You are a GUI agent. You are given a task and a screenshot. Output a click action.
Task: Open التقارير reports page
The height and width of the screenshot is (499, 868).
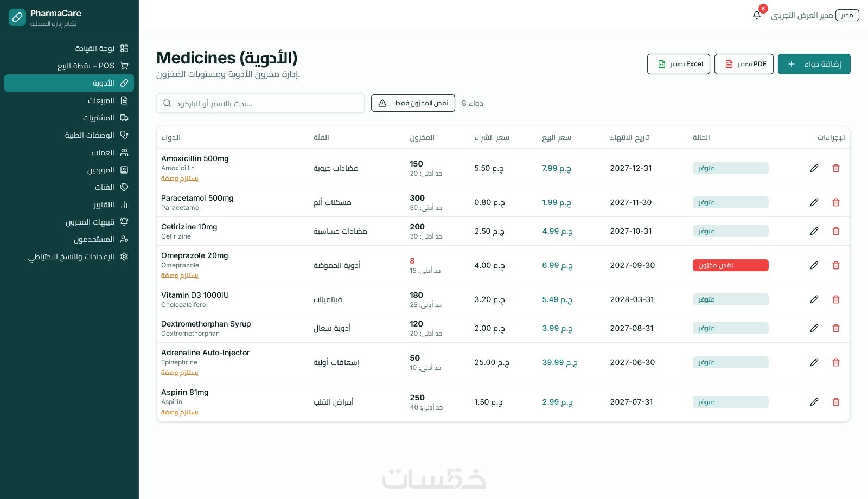(69, 204)
